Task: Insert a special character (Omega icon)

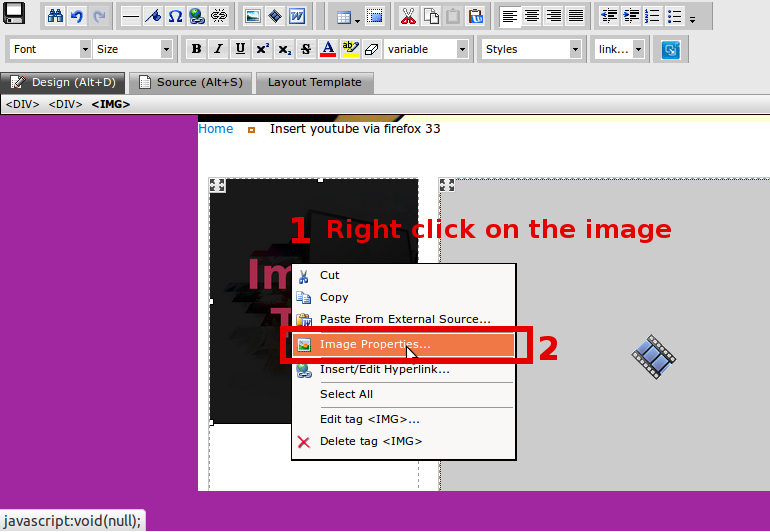Action: point(175,16)
